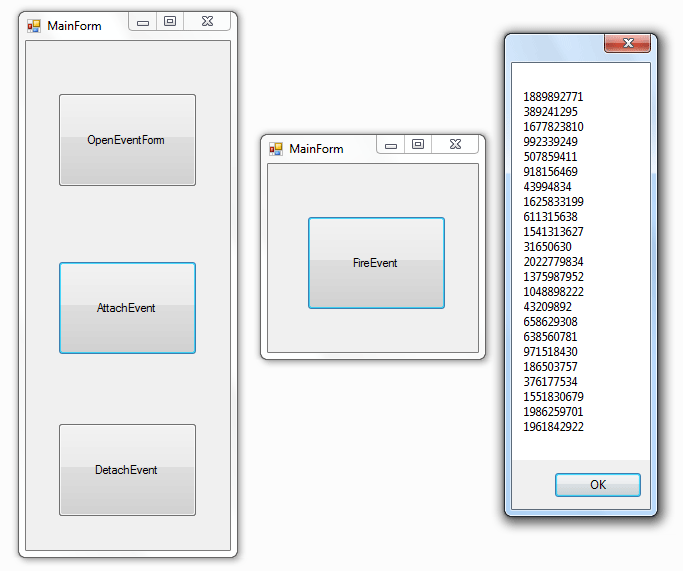Click the value 1961842922
The height and width of the screenshot is (571, 683).
[553, 427]
